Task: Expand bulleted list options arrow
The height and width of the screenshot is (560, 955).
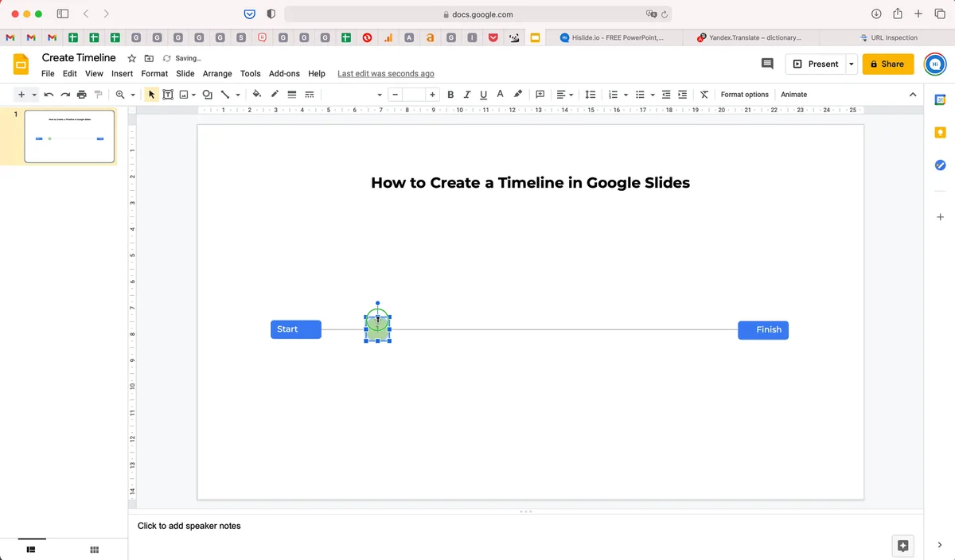Action: point(653,95)
